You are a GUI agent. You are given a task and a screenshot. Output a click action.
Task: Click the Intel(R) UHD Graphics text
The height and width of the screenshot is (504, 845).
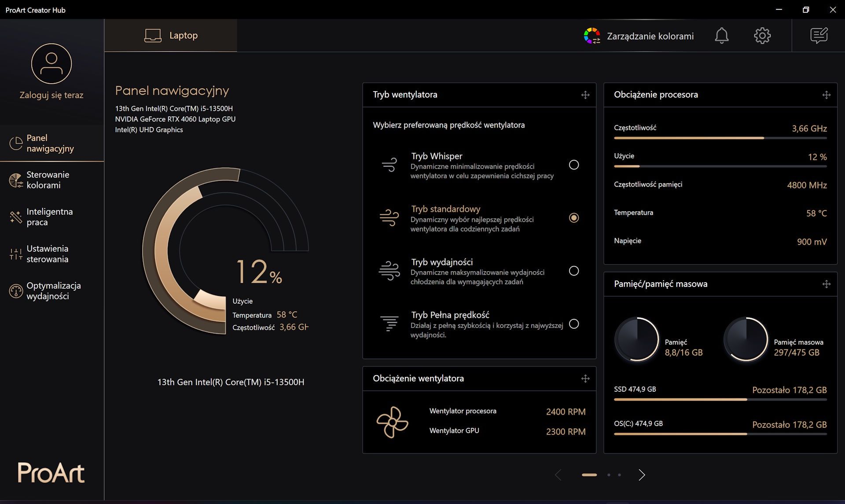coord(149,130)
